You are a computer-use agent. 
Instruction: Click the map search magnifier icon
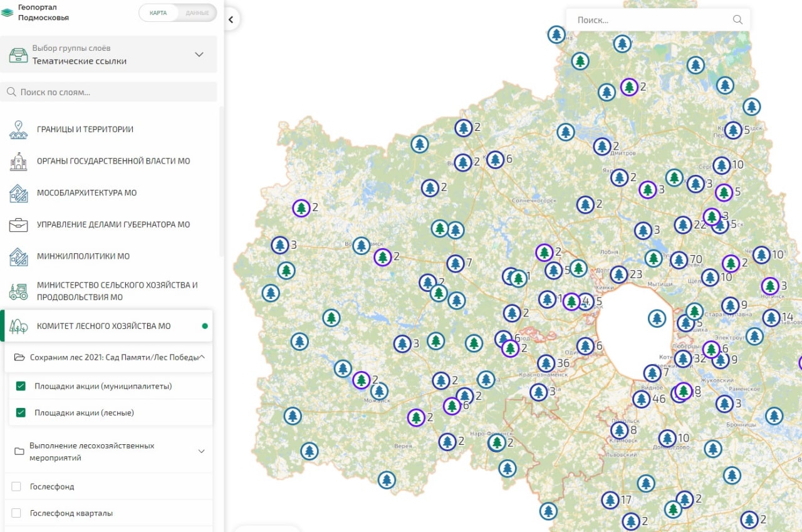(738, 19)
